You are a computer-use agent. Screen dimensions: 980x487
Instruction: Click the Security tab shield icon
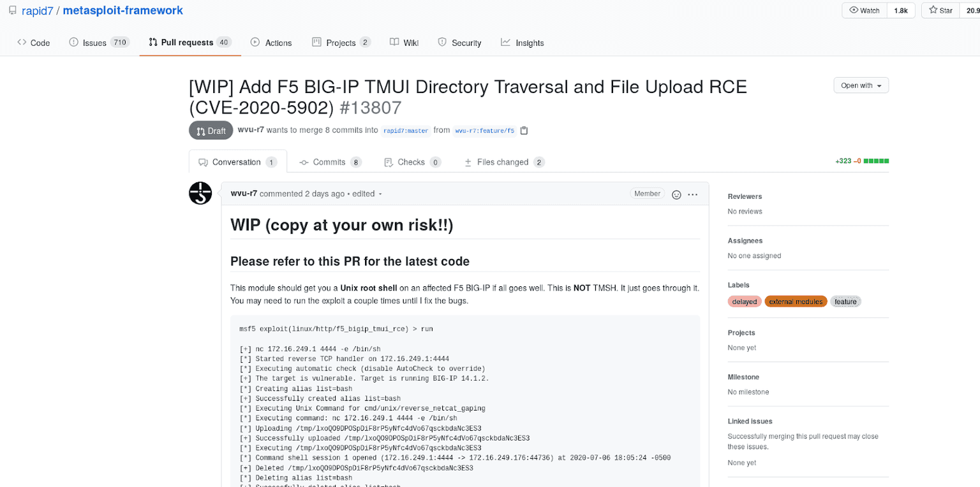[x=442, y=43]
